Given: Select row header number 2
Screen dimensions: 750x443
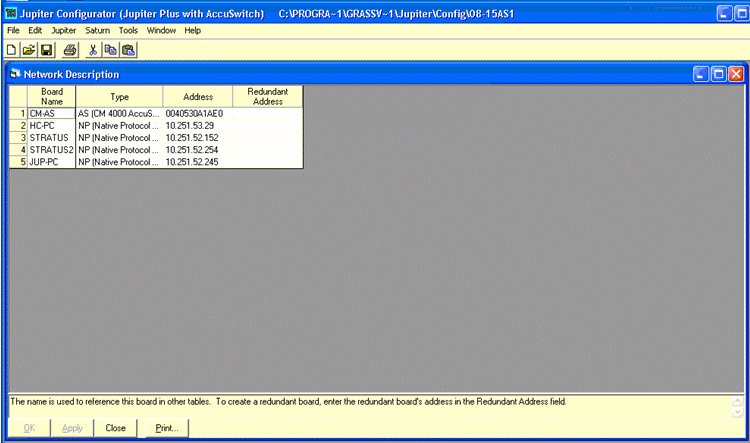Looking at the screenshot, I should point(18,126).
